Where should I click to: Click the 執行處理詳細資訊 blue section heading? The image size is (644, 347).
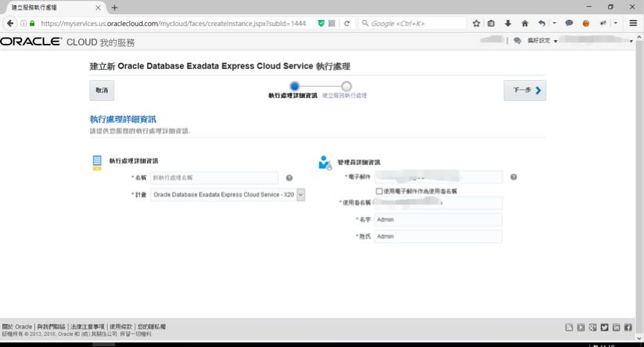(x=123, y=120)
